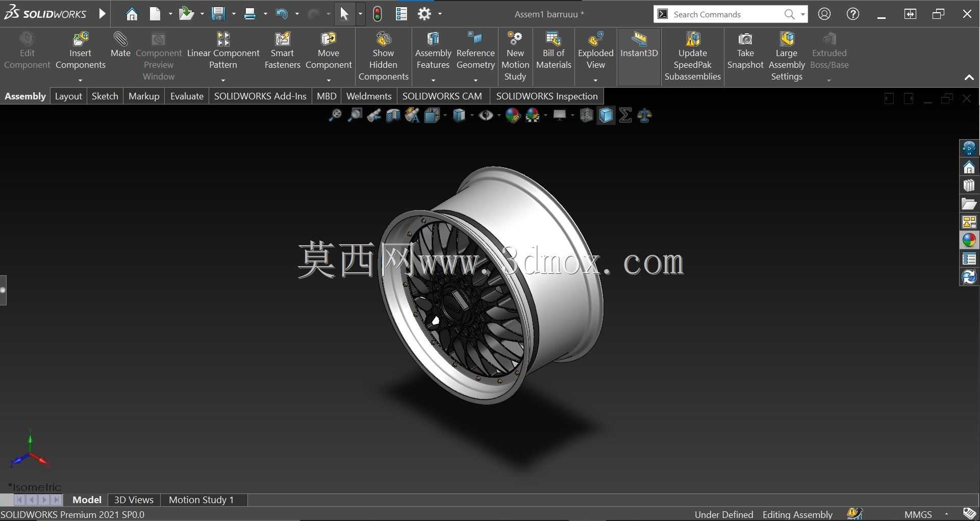Image resolution: width=980 pixels, height=521 pixels.
Task: Switch to the 3D Views tab
Action: 134,500
